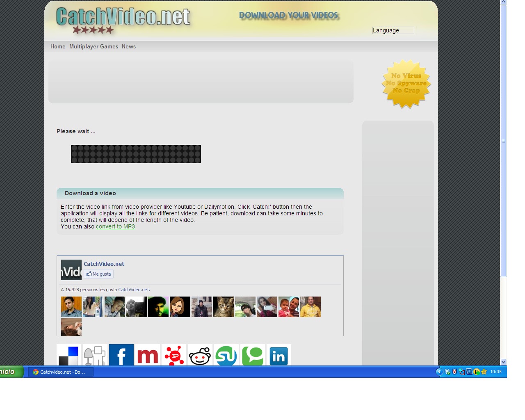Share the page with the Digg shovel icon
The width and height of the screenshot is (525, 420).
pyautogui.click(x=95, y=355)
